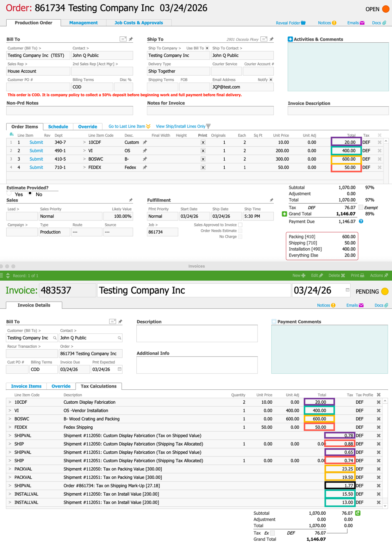The image size is (392, 546).
Task: Expand first INSTALLVAL invoice row
Action: coord(10,494)
